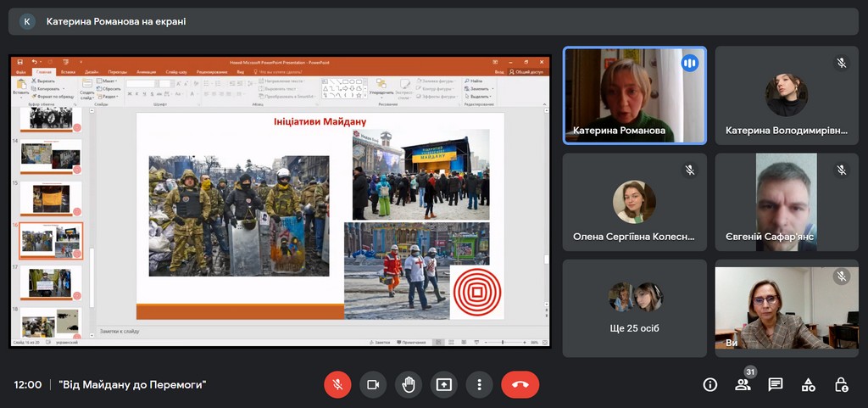Open the three-dot more options menu
This screenshot has width=868, height=408.
click(480, 384)
